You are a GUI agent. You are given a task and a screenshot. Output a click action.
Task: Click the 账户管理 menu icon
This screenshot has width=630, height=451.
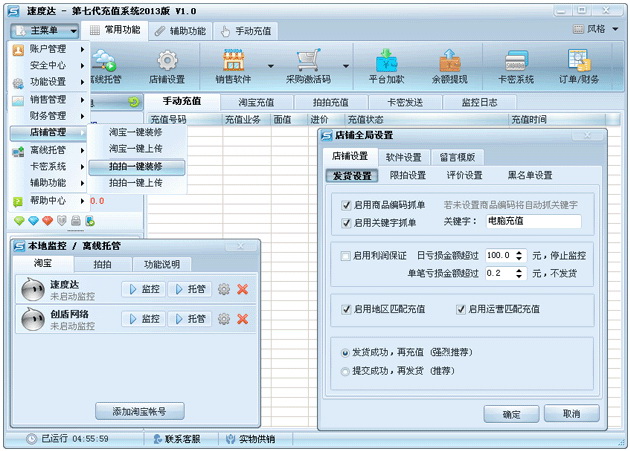(18, 50)
